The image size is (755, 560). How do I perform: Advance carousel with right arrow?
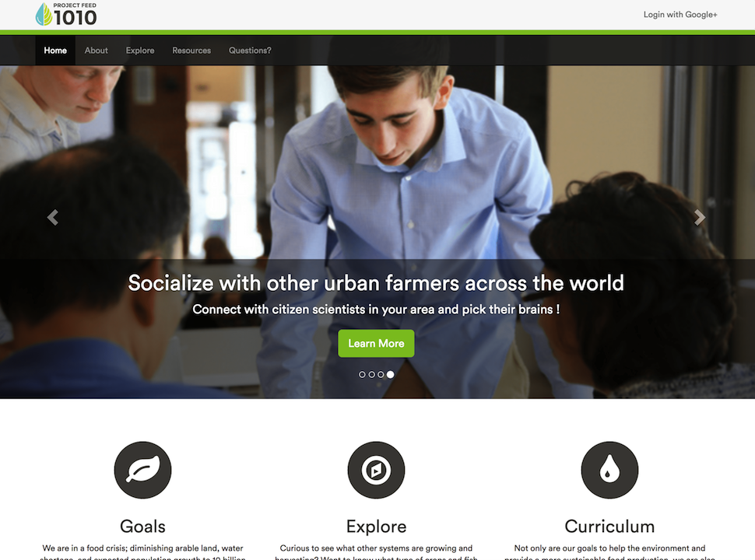700,218
